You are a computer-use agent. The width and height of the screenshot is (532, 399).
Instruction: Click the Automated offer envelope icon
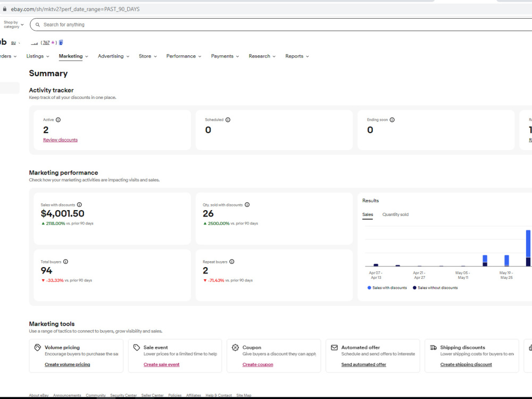pyautogui.click(x=334, y=347)
